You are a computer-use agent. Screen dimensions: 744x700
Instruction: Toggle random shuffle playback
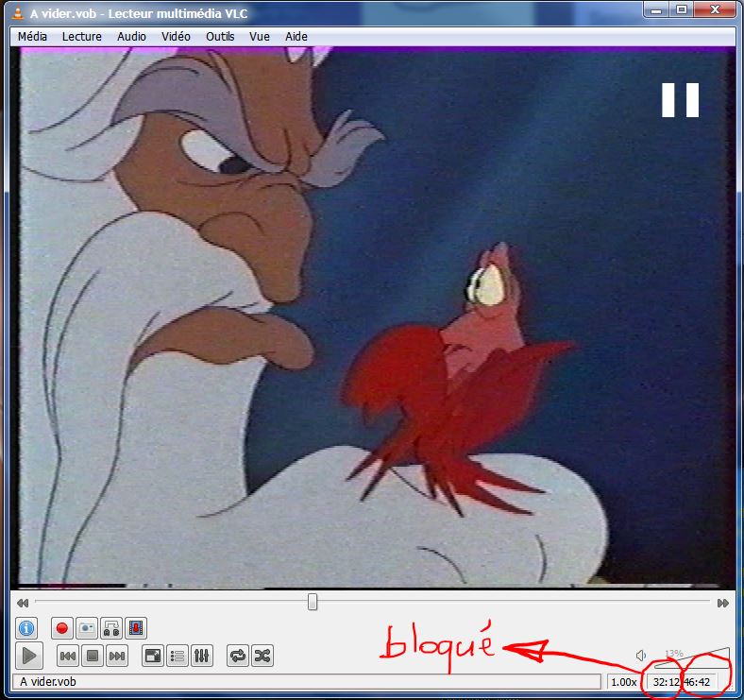[262, 656]
